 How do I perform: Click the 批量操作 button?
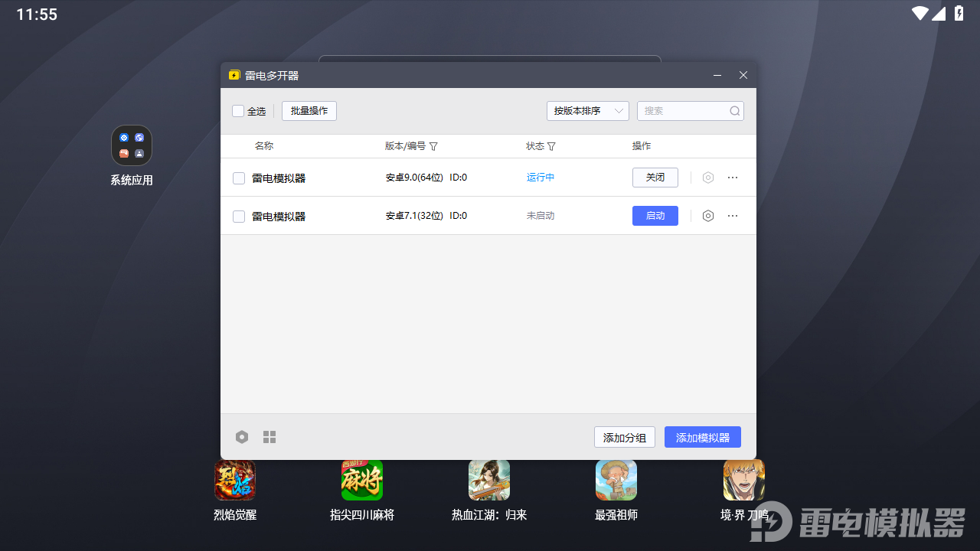[309, 111]
